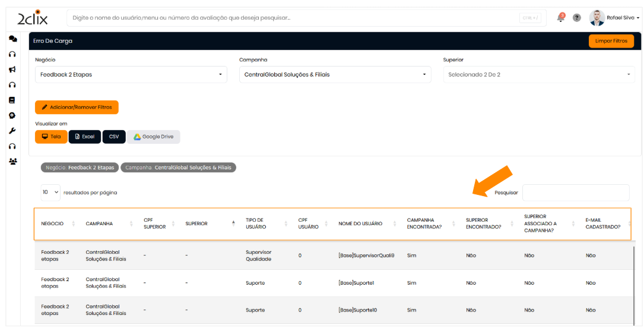Image resolution: width=644 pixels, height=331 pixels.
Task: Change the results per page selector
Action: pos(50,193)
